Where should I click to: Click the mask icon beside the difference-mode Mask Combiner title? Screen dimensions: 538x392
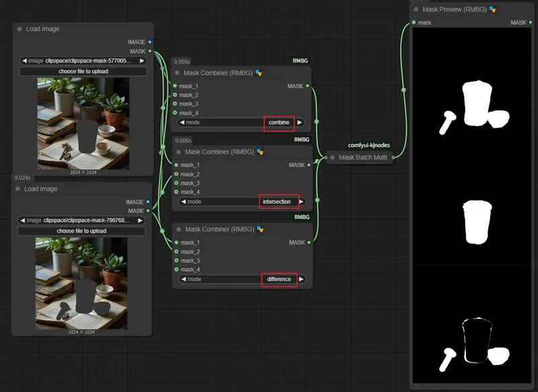click(260, 229)
